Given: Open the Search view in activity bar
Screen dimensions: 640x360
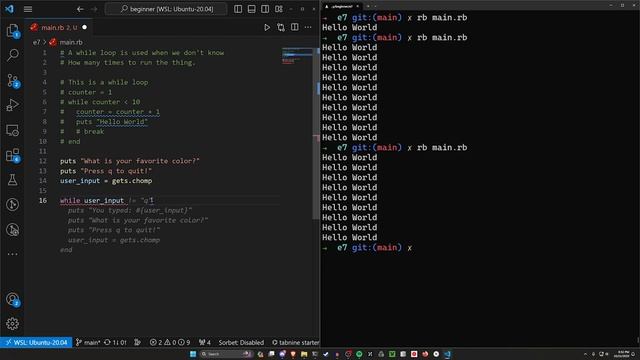Looking at the screenshot, I should click(x=12, y=55).
